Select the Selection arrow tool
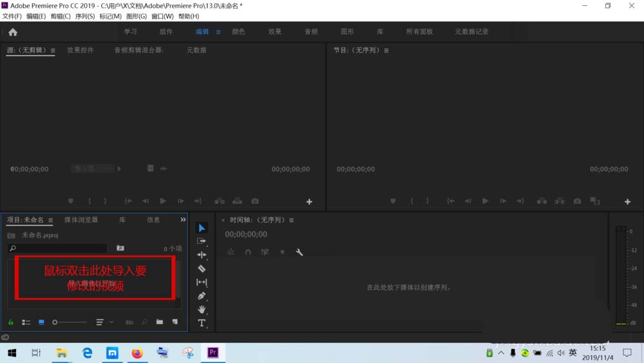Screen dimensions: 644x363 (x=202, y=228)
